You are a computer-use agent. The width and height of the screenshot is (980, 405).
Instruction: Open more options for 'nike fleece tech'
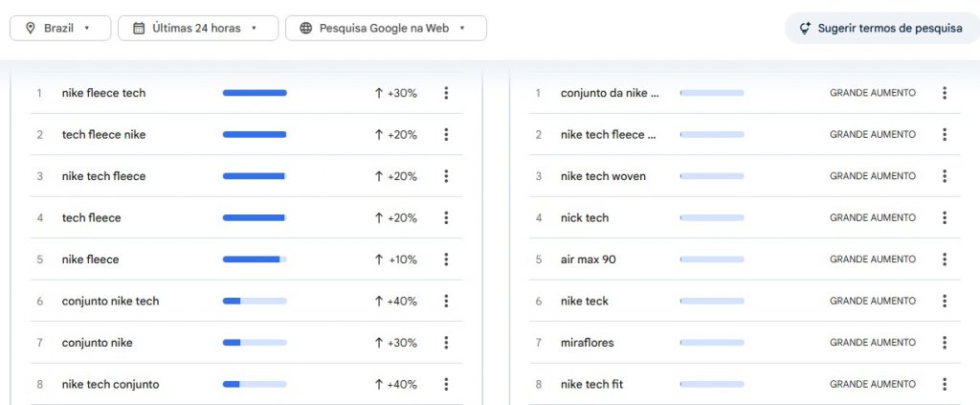pos(446,93)
